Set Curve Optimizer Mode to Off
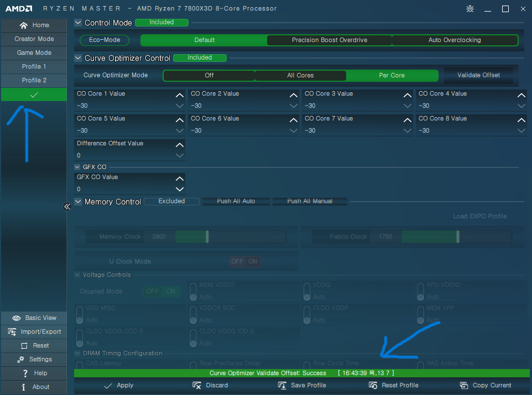The height and width of the screenshot is (395, 532). click(x=209, y=75)
